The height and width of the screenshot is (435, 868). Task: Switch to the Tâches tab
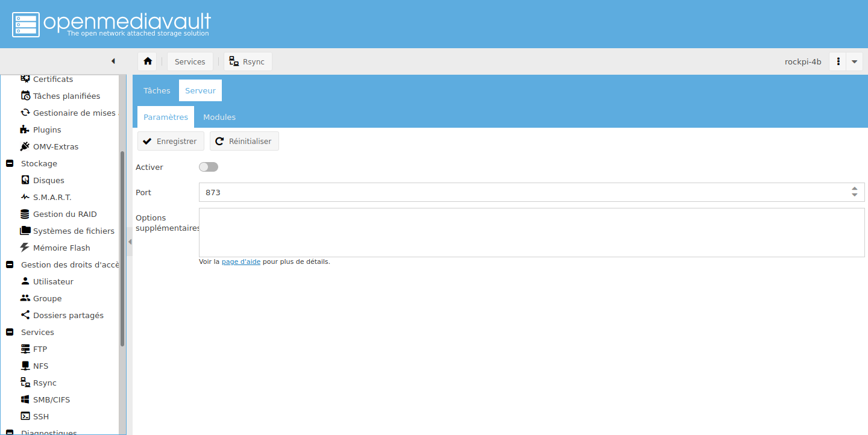tap(157, 90)
